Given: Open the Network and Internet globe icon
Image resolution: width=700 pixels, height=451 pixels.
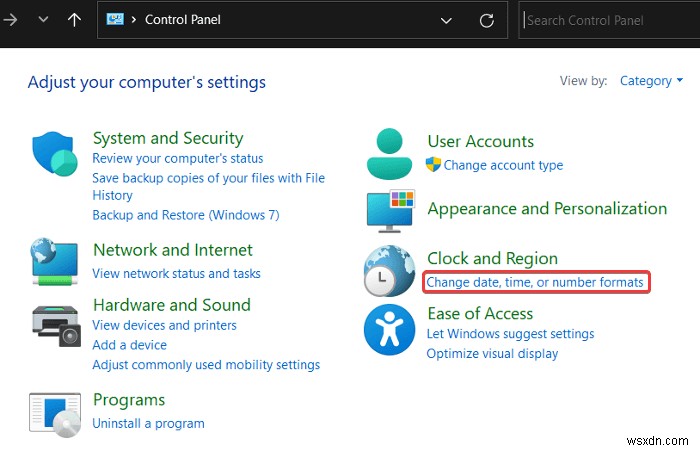Looking at the screenshot, I should pos(55,261).
